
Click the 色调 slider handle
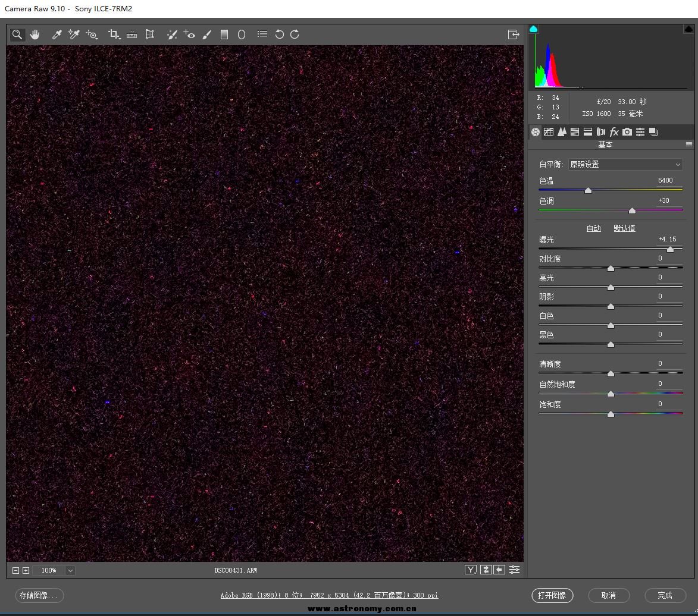coord(632,211)
